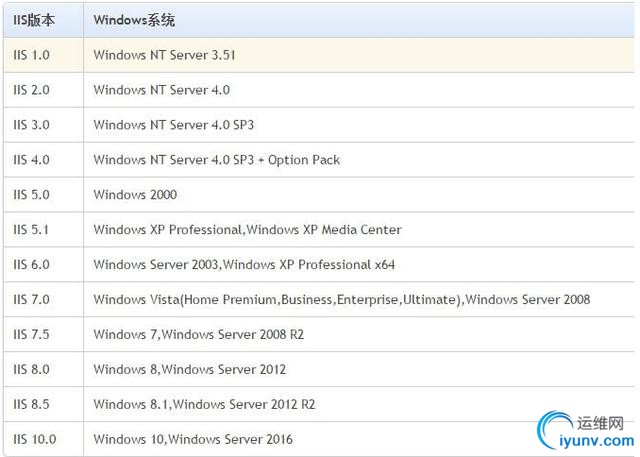The height and width of the screenshot is (457, 640).
Task: Click Windows NT Server 4.0 SP3 + Option Pack
Action: pyautogui.click(x=216, y=160)
